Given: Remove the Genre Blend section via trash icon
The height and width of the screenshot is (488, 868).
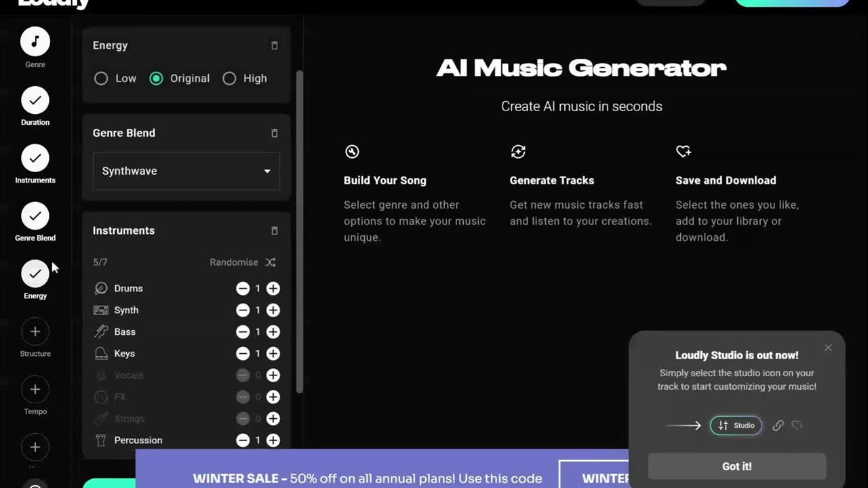Looking at the screenshot, I should click(275, 134).
